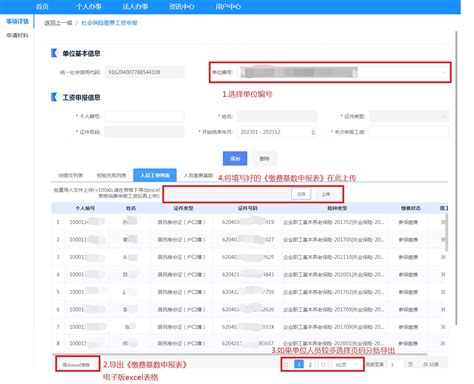
Task: Click the next page arrow
Action: coord(323,365)
